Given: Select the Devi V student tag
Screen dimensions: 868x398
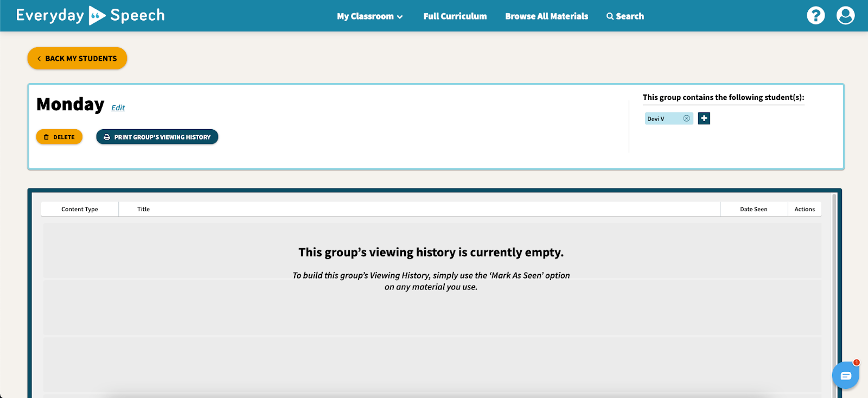Looking at the screenshot, I should tap(668, 118).
